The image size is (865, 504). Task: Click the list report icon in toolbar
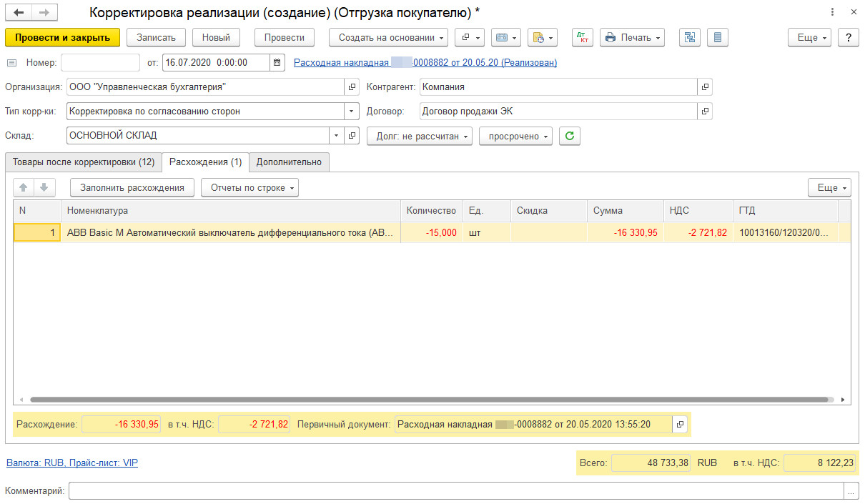click(x=718, y=37)
